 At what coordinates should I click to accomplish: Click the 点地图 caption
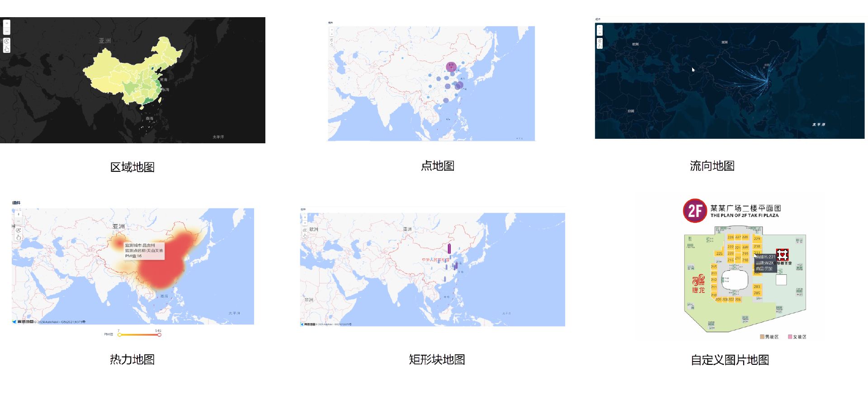[x=438, y=165]
